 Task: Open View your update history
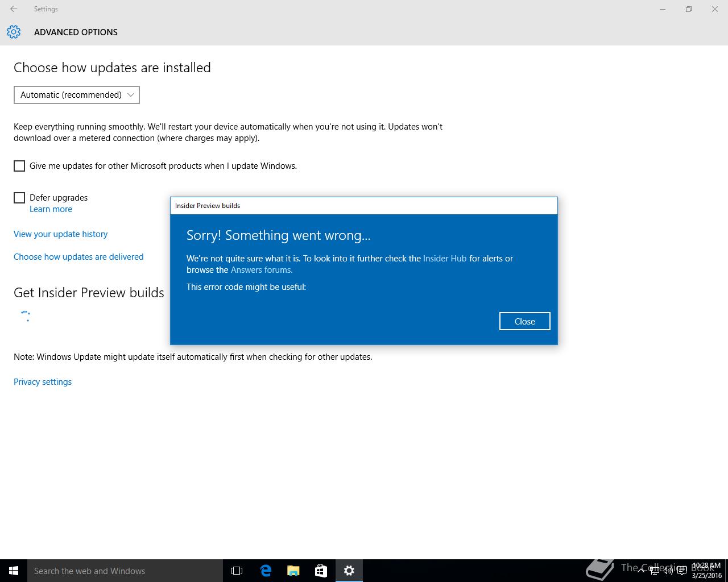(x=60, y=234)
